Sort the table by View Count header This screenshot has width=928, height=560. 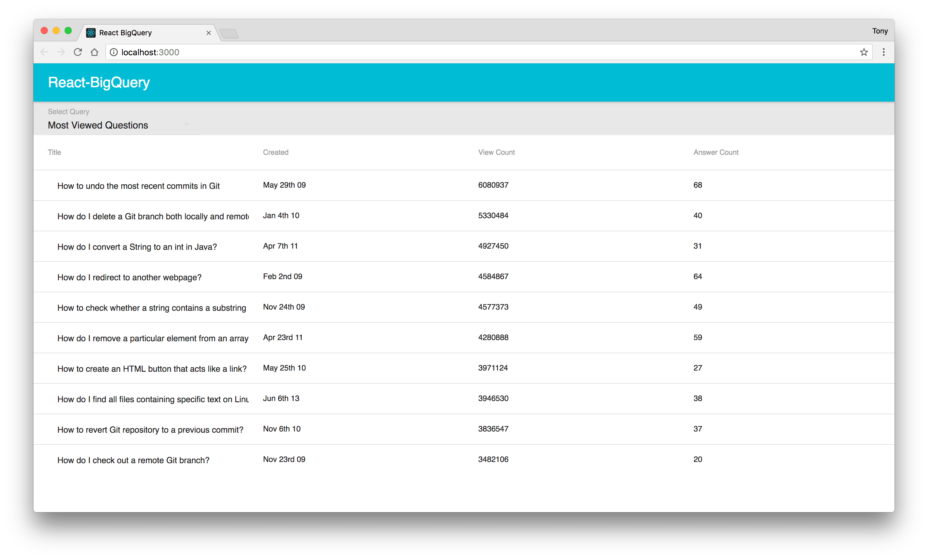(x=496, y=152)
